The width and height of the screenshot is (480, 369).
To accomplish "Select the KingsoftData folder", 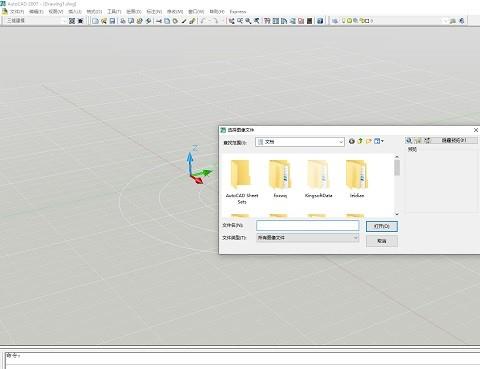I will point(318,179).
